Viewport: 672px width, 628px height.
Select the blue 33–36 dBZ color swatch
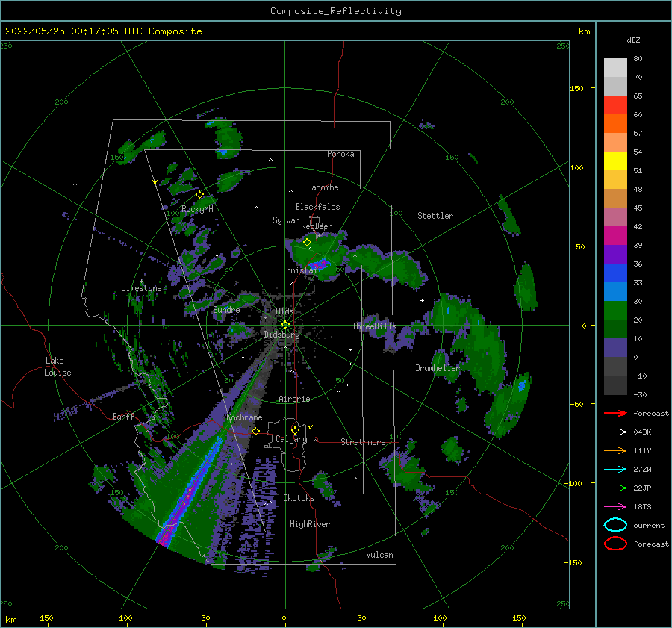(x=615, y=273)
